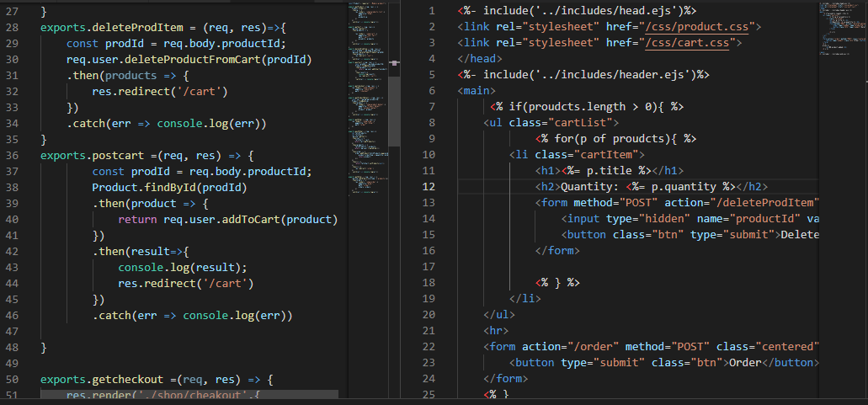Open the /css/cart.css href link
Viewport: 868px width, 405px height.
(687, 43)
